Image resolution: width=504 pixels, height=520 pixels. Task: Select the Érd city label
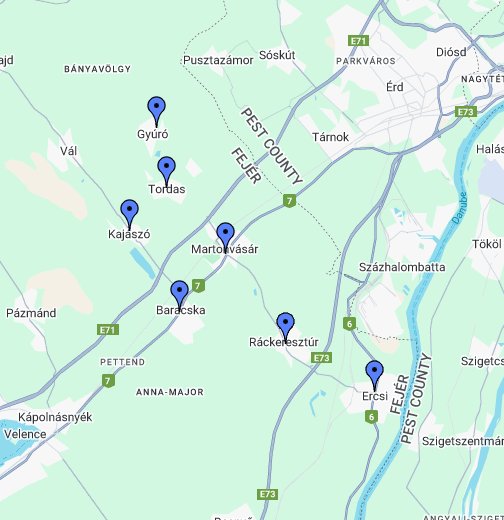pos(395,87)
